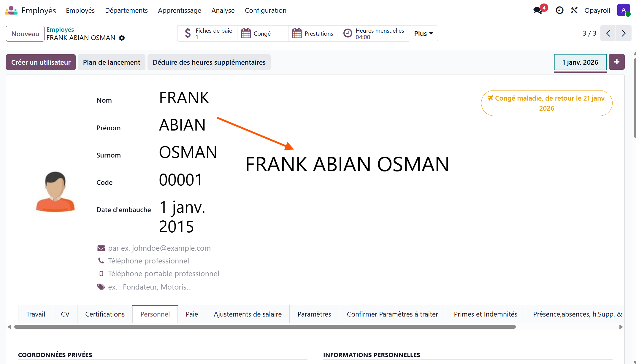Viewport: 636px width, 364px height.
Task: Open Fiches de paie via the dollar icon
Action: pos(188,33)
